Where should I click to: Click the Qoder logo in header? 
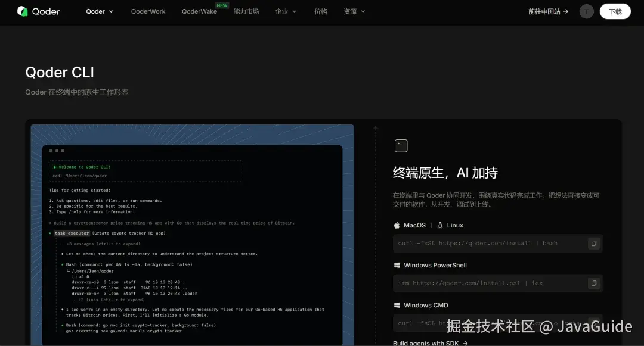coord(39,11)
